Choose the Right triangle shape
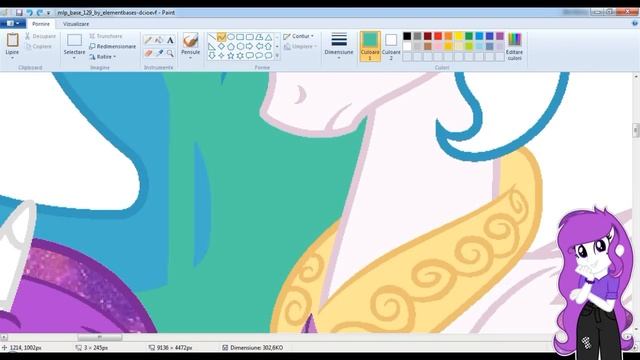 (212, 47)
